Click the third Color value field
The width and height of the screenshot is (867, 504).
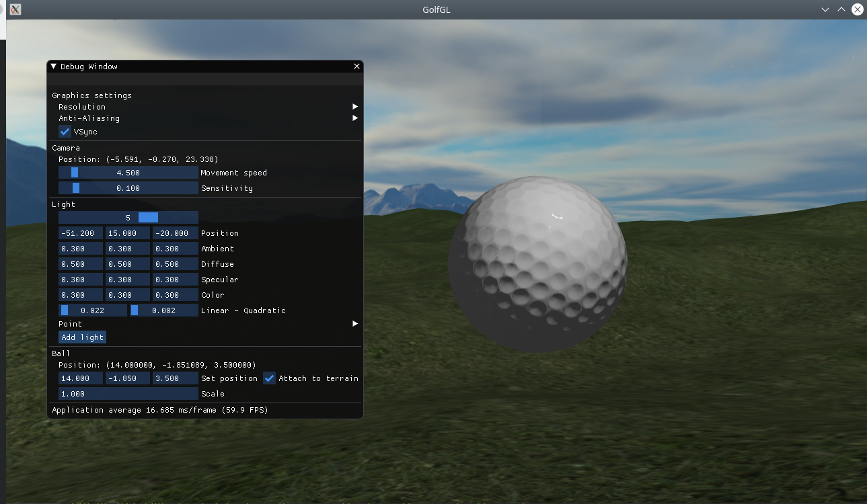click(176, 295)
